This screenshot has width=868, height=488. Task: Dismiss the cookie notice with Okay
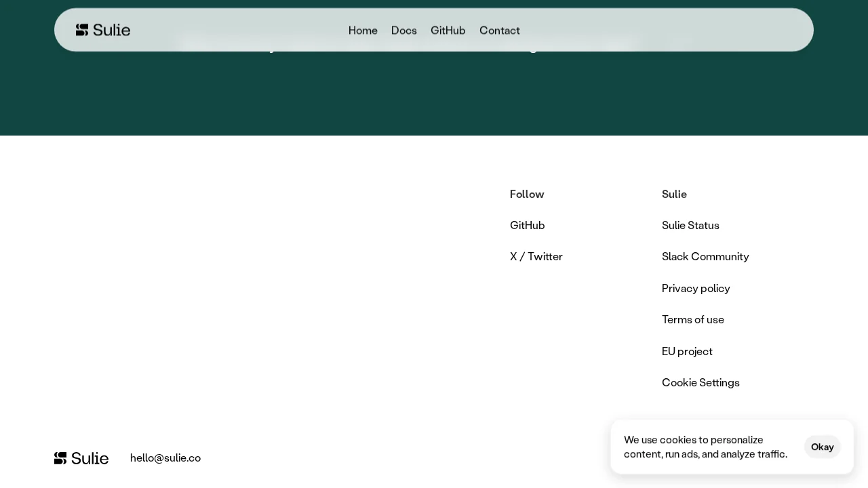(822, 447)
